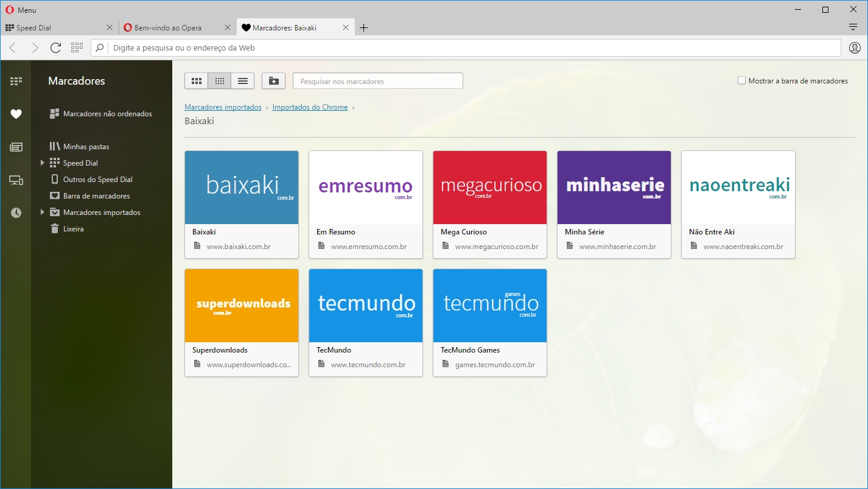Click the Baixaki folder heading text
This screenshot has width=868, height=489.
[x=199, y=121]
